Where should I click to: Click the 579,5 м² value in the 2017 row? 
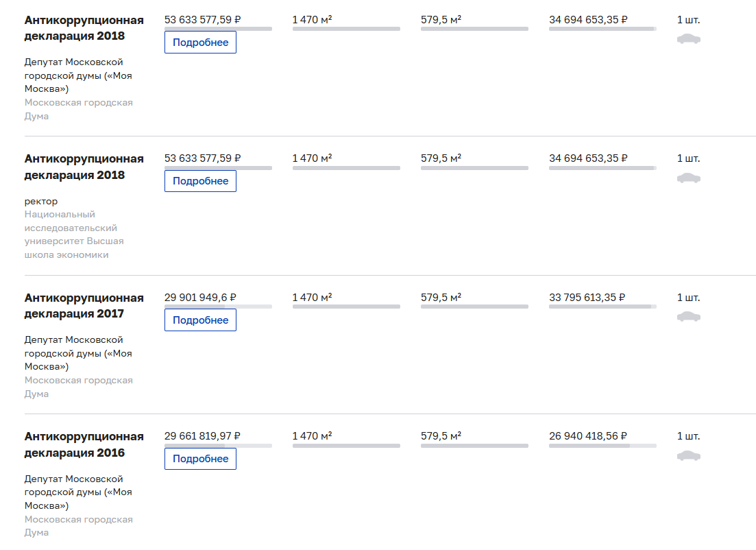[x=441, y=298]
